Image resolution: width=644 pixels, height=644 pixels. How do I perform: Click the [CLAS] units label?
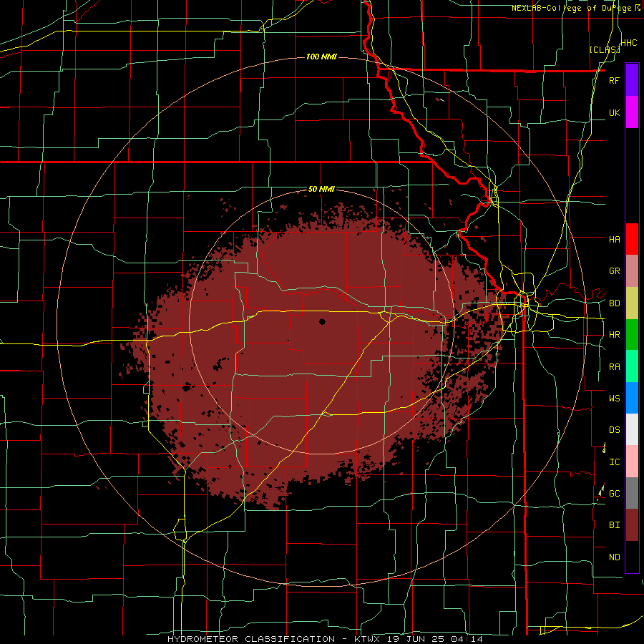[x=604, y=49]
